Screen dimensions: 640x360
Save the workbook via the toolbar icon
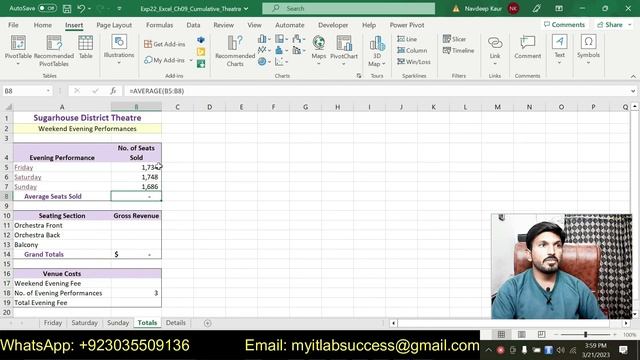[x=67, y=9]
